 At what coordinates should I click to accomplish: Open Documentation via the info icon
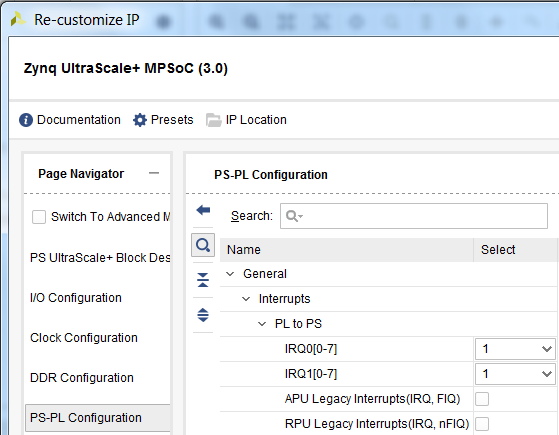tap(26, 120)
